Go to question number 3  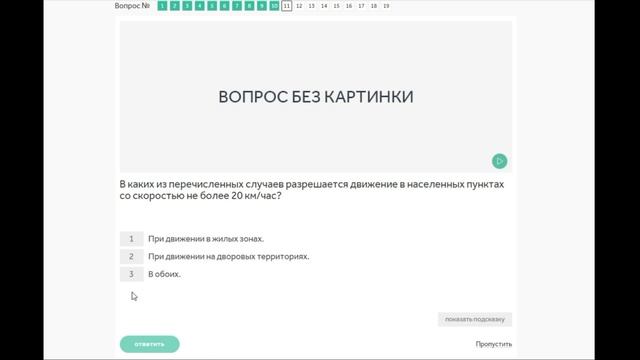coord(187,6)
